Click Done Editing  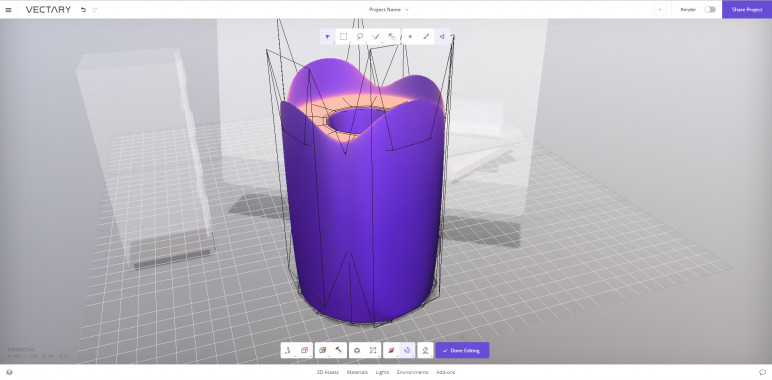(x=462, y=350)
